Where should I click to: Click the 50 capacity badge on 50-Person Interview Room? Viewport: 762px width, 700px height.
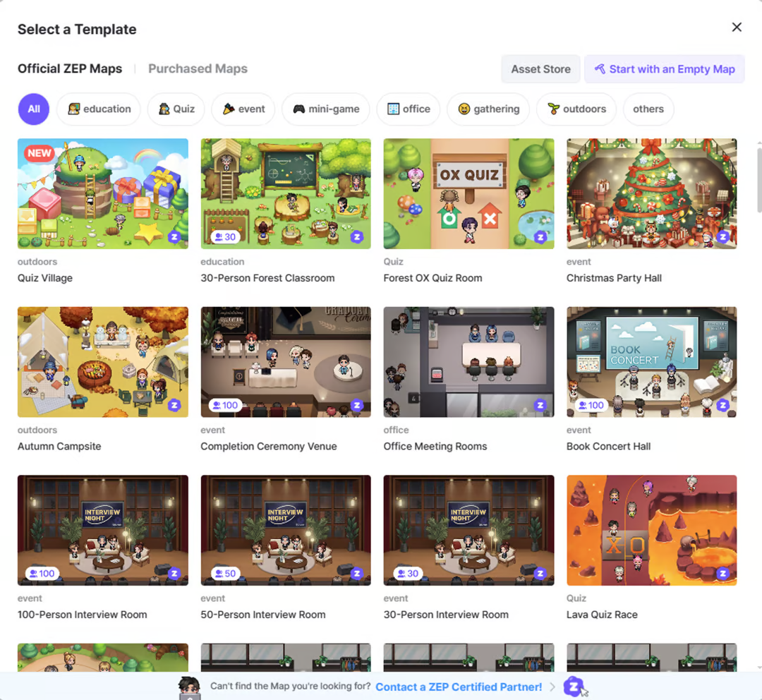(x=226, y=573)
